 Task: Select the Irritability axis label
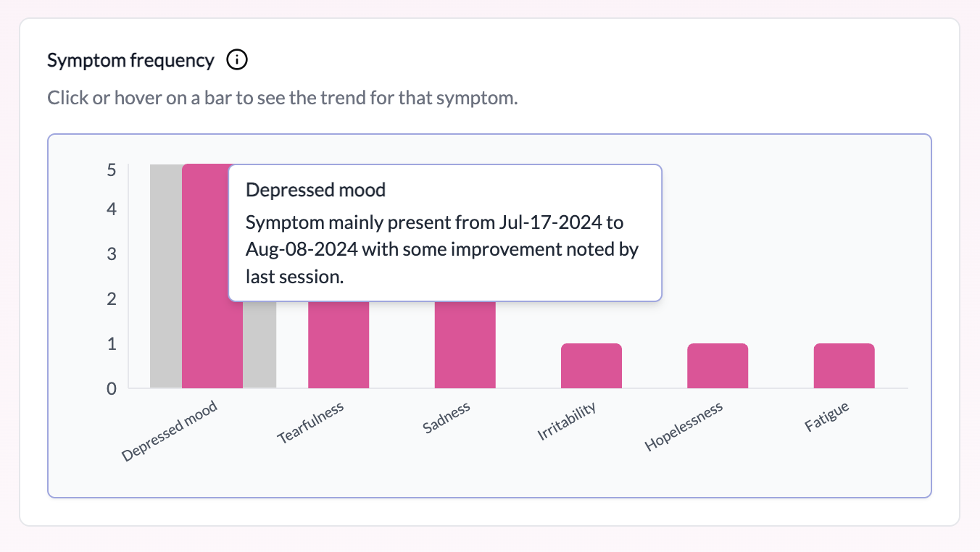569,421
